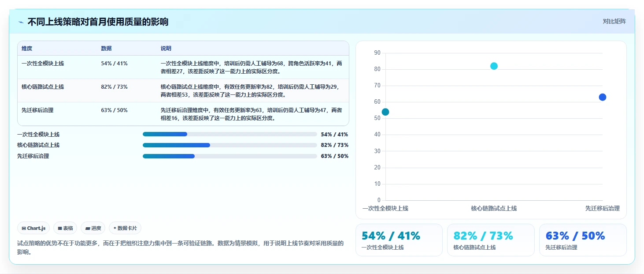The image size is (644, 274).
Task: Click the 对比矩阵 label in header
Action: pos(614,21)
